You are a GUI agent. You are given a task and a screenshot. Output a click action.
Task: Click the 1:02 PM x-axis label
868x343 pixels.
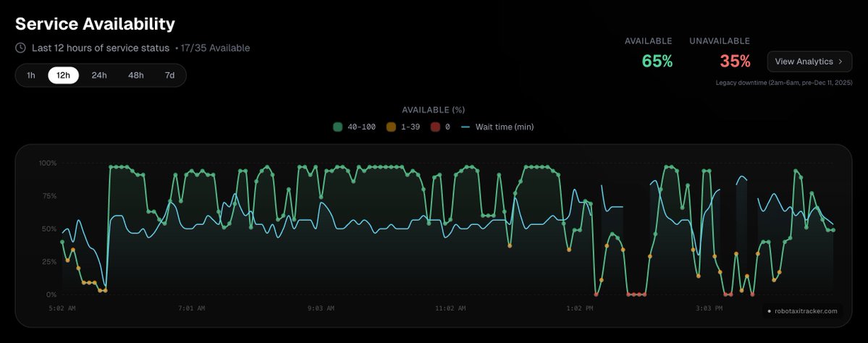coord(580,308)
